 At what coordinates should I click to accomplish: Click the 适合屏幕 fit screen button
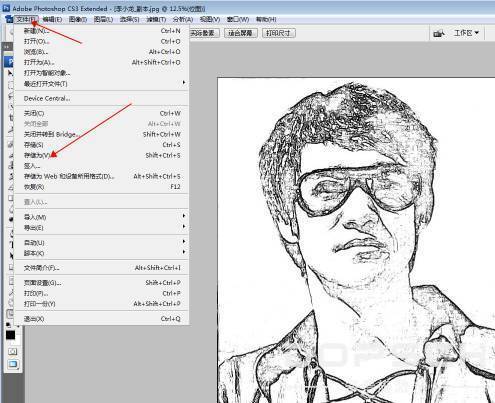241,33
